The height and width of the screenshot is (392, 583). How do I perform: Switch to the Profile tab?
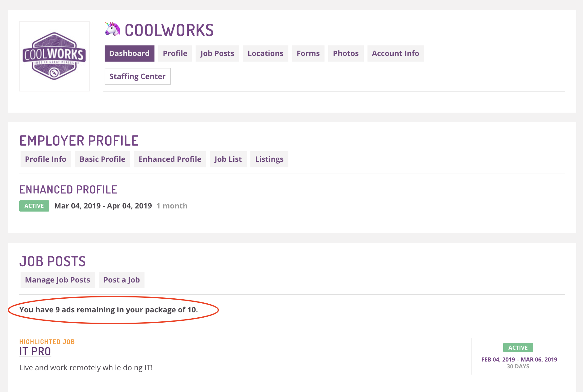click(175, 54)
